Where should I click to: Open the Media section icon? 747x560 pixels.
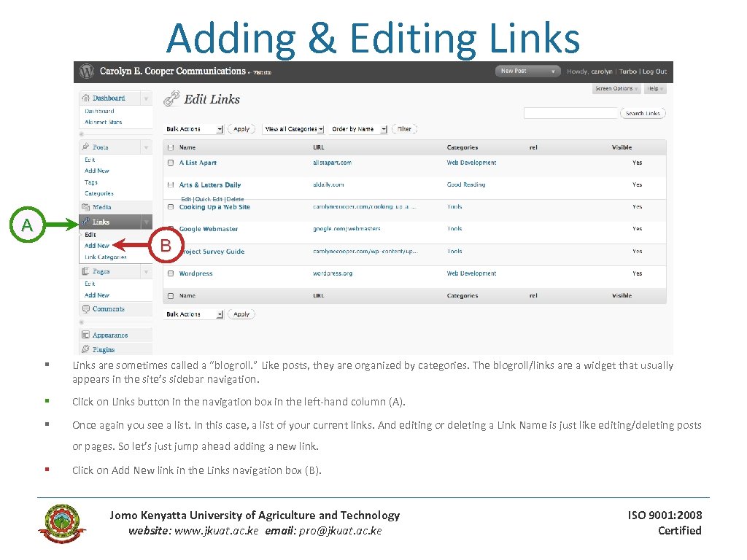click(85, 207)
